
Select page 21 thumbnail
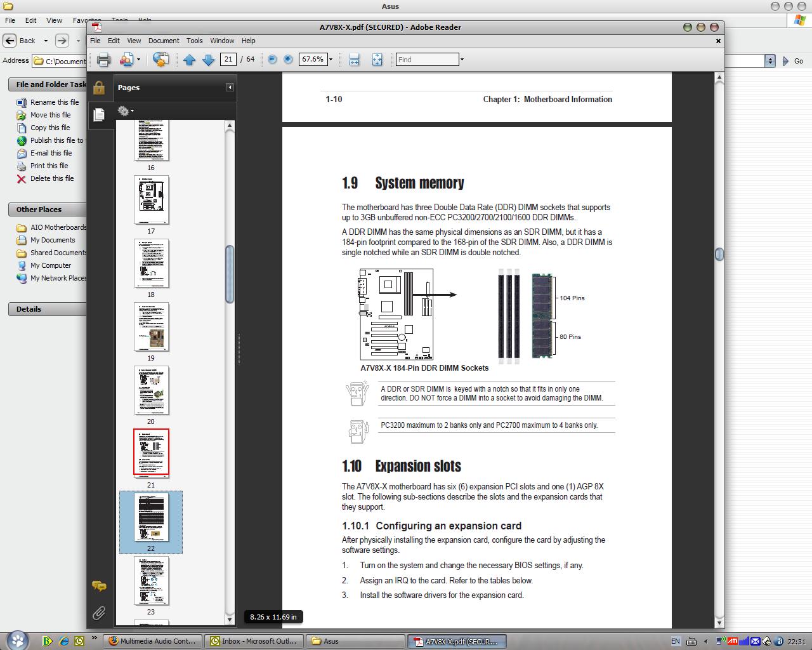tap(151, 452)
